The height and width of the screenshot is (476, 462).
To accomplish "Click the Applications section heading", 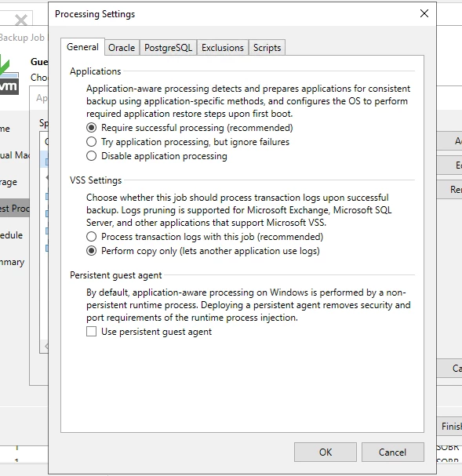I will pos(96,71).
